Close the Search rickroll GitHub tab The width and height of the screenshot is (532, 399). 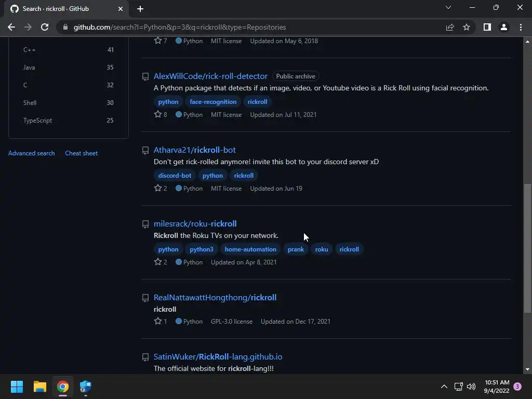121,9
